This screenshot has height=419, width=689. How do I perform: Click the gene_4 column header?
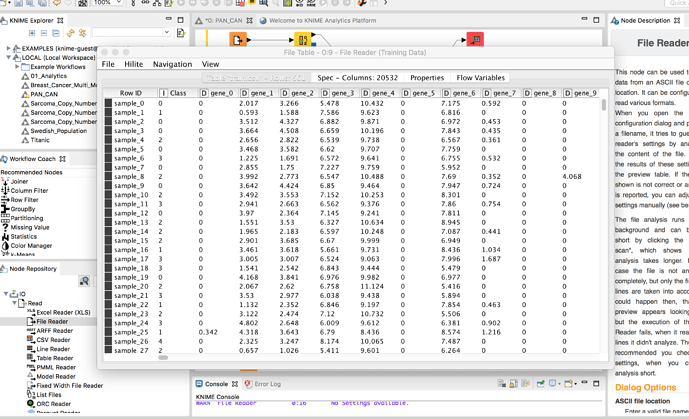click(x=379, y=93)
